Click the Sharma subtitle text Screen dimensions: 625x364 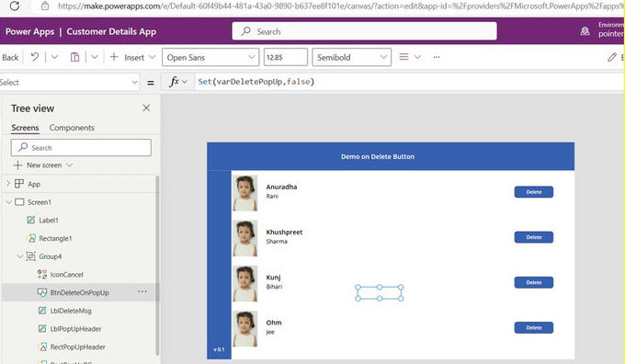[277, 242]
